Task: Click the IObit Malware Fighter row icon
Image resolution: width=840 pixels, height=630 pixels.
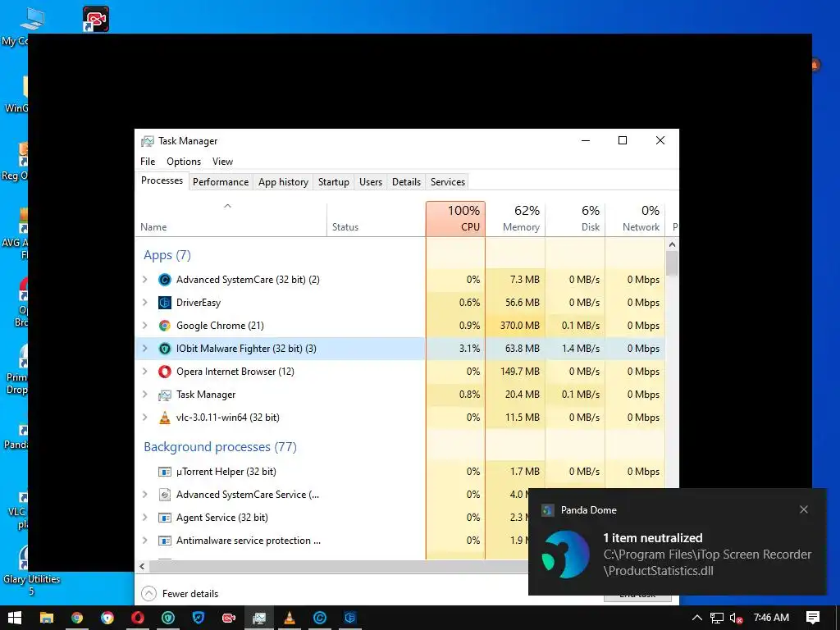Action: click(x=164, y=349)
